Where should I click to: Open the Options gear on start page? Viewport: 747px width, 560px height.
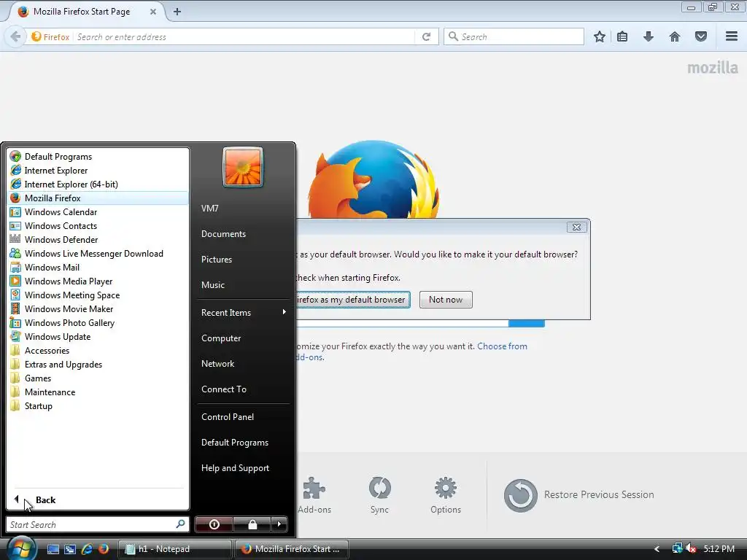pos(446,495)
